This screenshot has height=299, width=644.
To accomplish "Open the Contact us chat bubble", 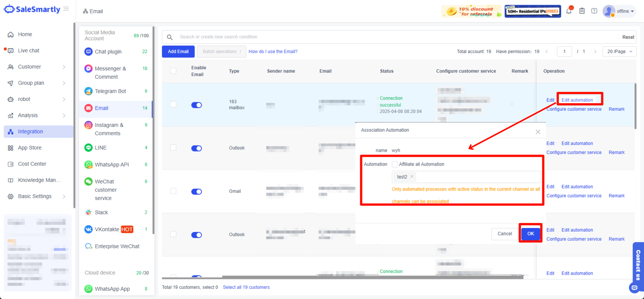I will click(635, 287).
